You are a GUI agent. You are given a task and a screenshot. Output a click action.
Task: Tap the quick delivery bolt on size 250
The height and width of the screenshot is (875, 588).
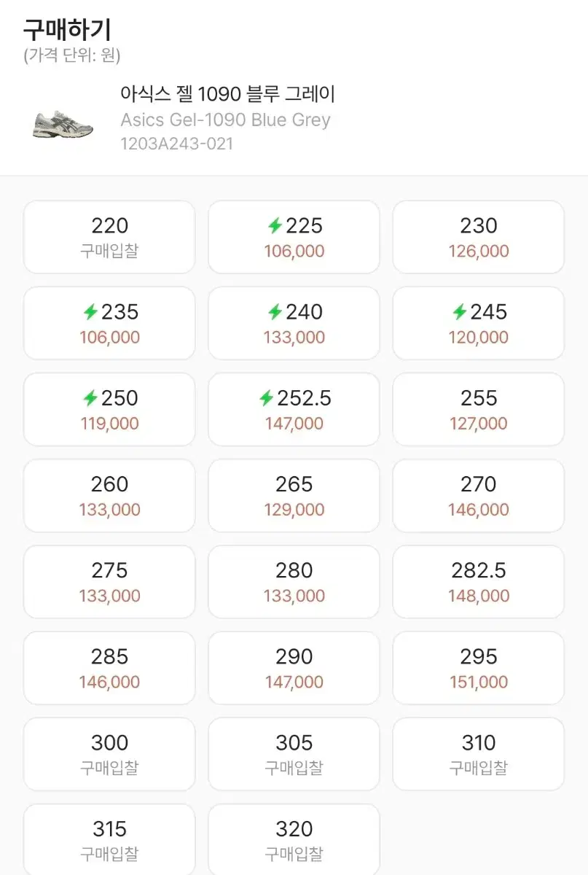point(90,398)
